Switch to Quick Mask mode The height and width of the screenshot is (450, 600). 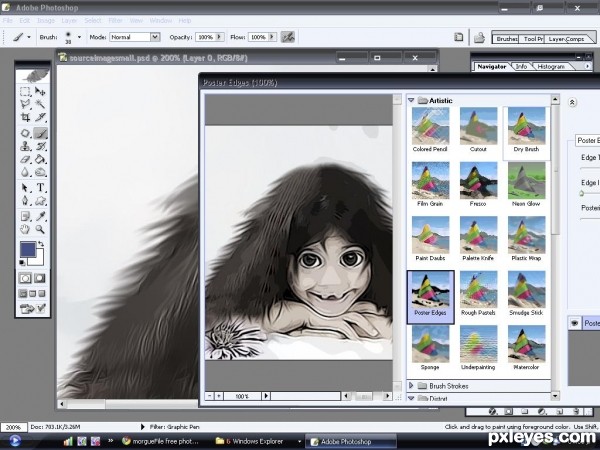coord(40,278)
